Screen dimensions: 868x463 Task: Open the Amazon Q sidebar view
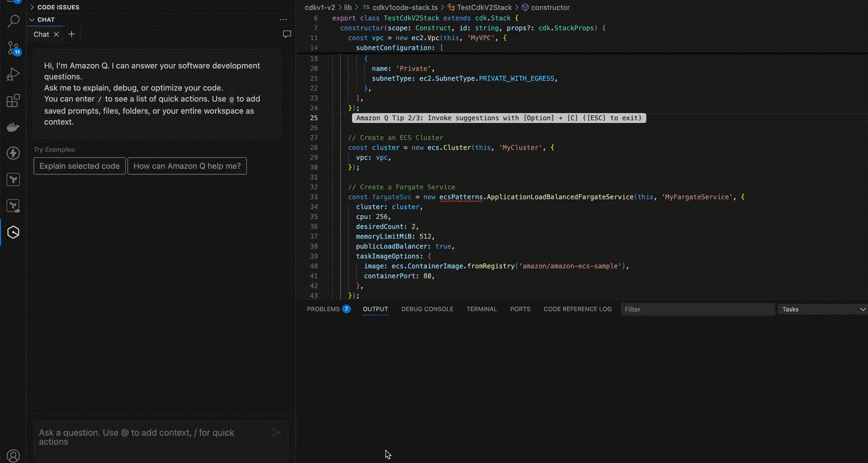(13, 232)
